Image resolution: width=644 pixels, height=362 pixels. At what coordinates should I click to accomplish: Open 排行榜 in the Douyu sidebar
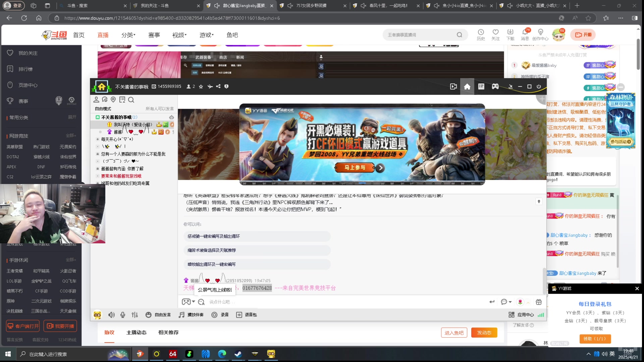click(25, 69)
